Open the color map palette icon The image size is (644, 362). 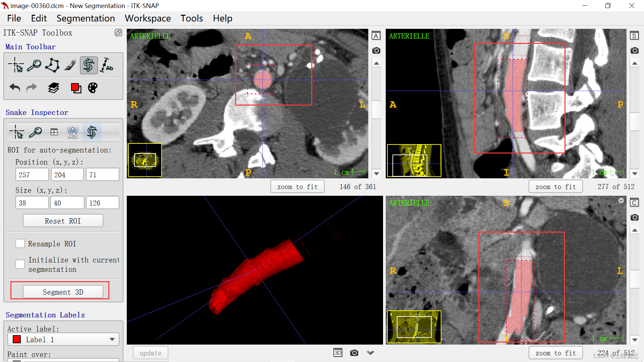[x=93, y=88]
